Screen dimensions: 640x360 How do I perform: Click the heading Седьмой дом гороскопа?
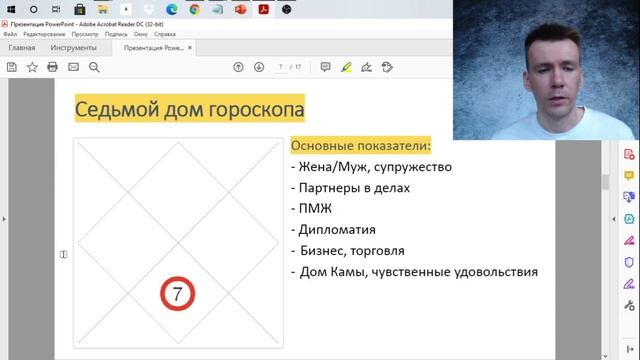190,109
